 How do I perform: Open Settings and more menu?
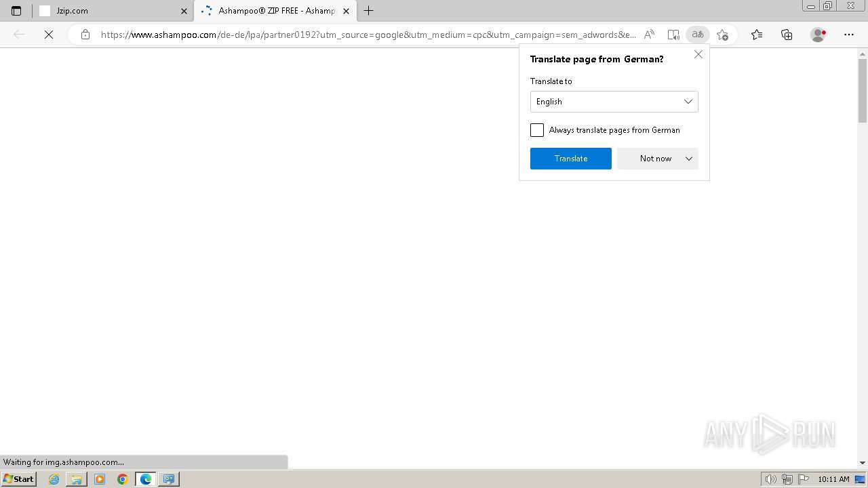(849, 35)
